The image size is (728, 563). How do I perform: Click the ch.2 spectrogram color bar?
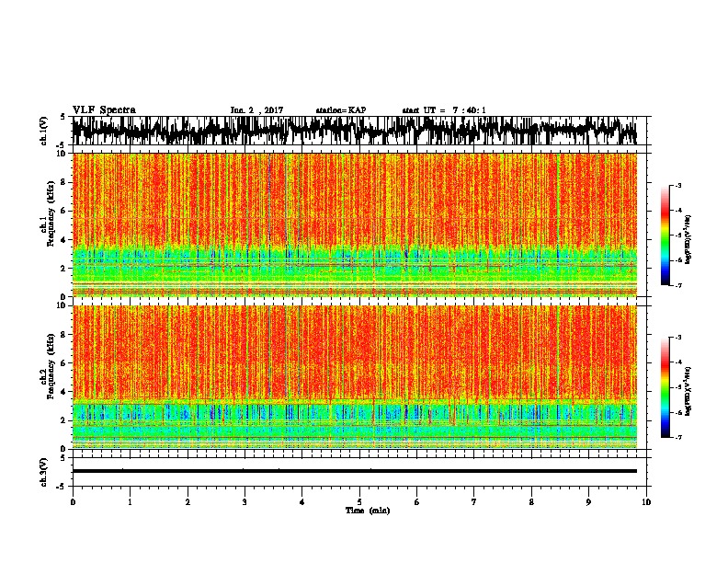665,387
